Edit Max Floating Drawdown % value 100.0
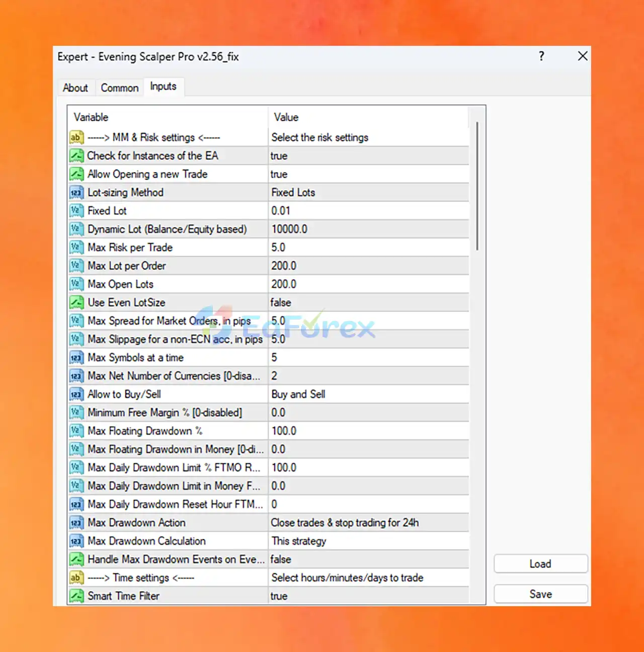 368,431
